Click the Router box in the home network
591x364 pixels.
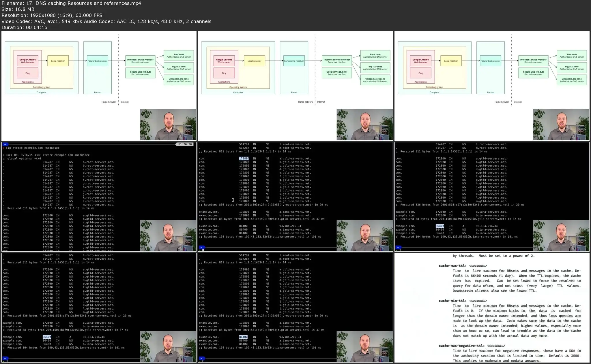pyautogui.click(x=98, y=92)
